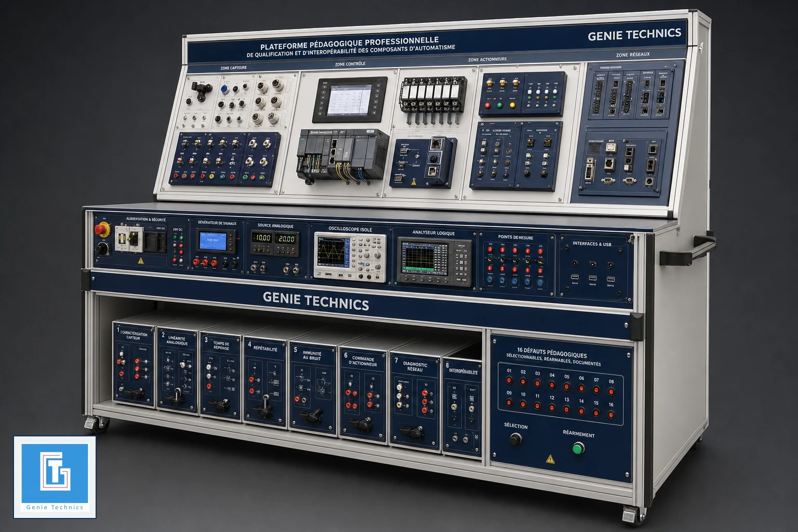
Task: Click the Genie Technics logo badge
Action: [55, 476]
